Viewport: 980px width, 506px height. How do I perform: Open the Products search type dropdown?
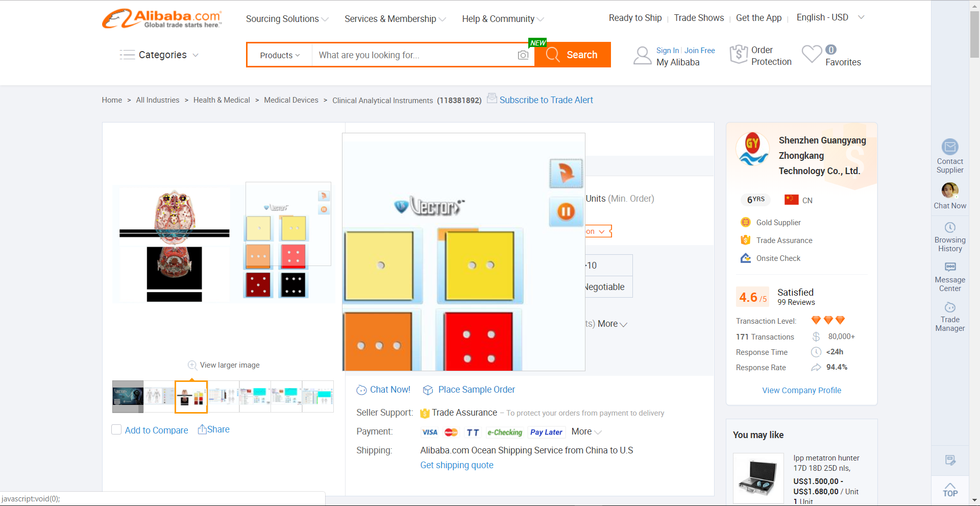point(280,55)
